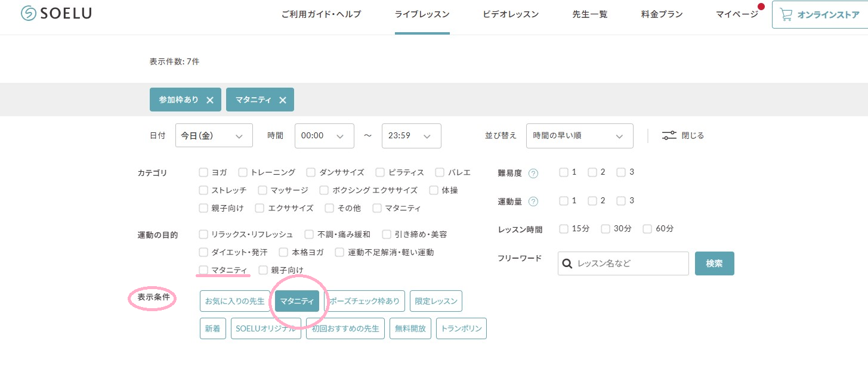Click the magnifier icon in search field
Image resolution: width=868 pixels, height=366 pixels.
point(568,263)
